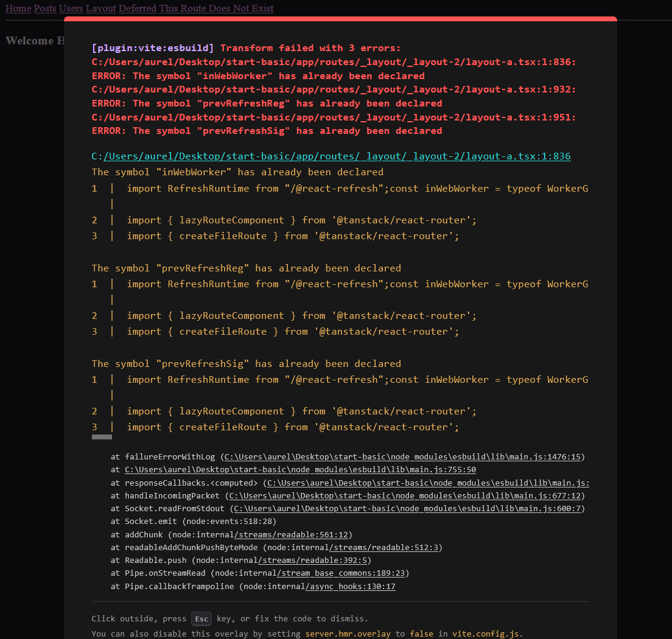This screenshot has height=639, width=672.
Task: Open streams/readable:392:5 Readable.push link
Action: tap(312, 560)
